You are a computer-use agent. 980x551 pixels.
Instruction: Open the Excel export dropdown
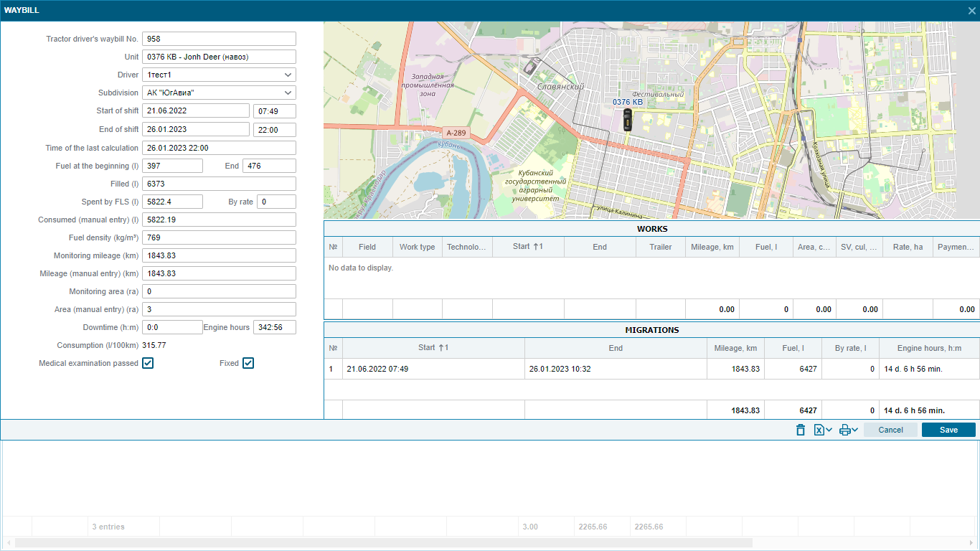coord(823,430)
